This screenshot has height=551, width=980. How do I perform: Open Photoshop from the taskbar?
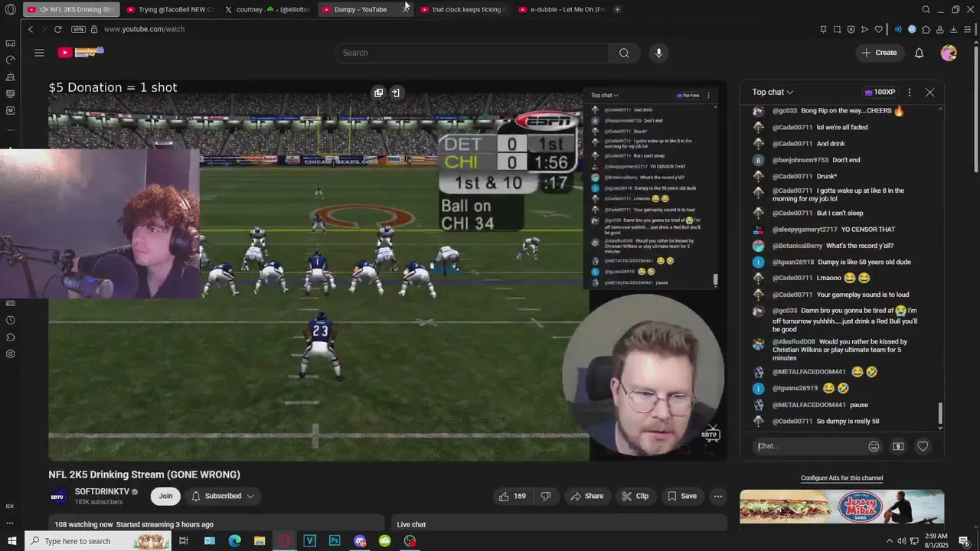[335, 541]
